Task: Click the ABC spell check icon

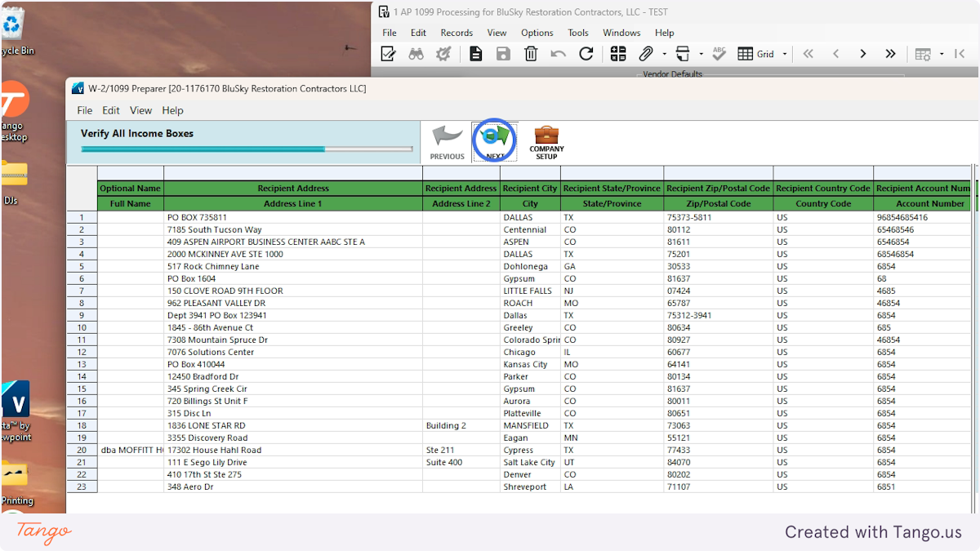Action: 719,54
